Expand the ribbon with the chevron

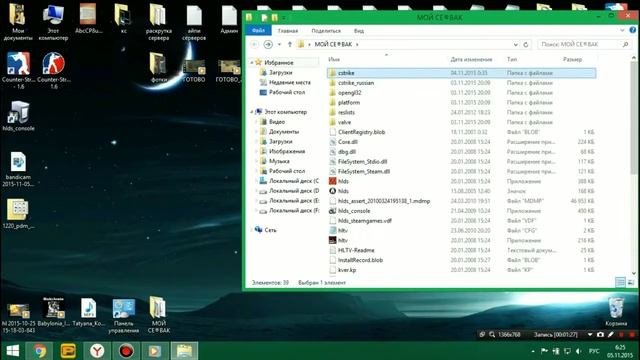622,30
